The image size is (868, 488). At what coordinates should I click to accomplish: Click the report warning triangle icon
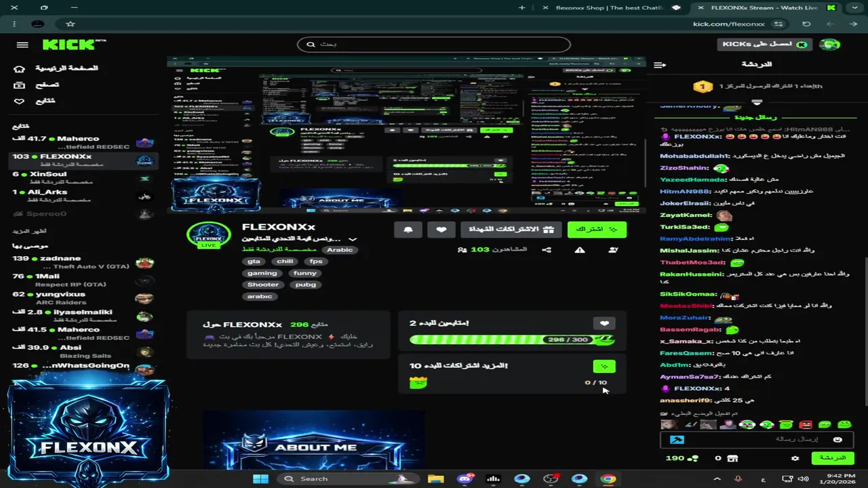tap(580, 250)
